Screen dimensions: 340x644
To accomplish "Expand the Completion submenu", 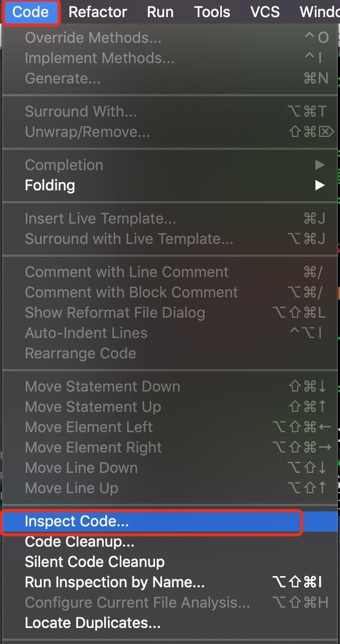I will 64,165.
